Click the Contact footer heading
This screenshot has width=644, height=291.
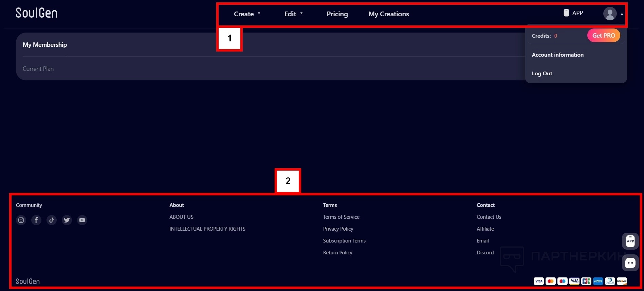485,205
